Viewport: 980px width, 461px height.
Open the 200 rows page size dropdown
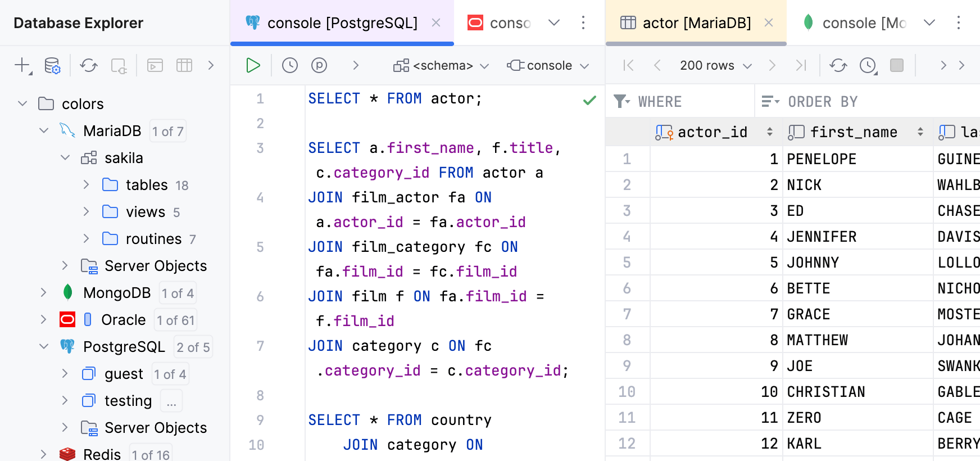pyautogui.click(x=715, y=66)
